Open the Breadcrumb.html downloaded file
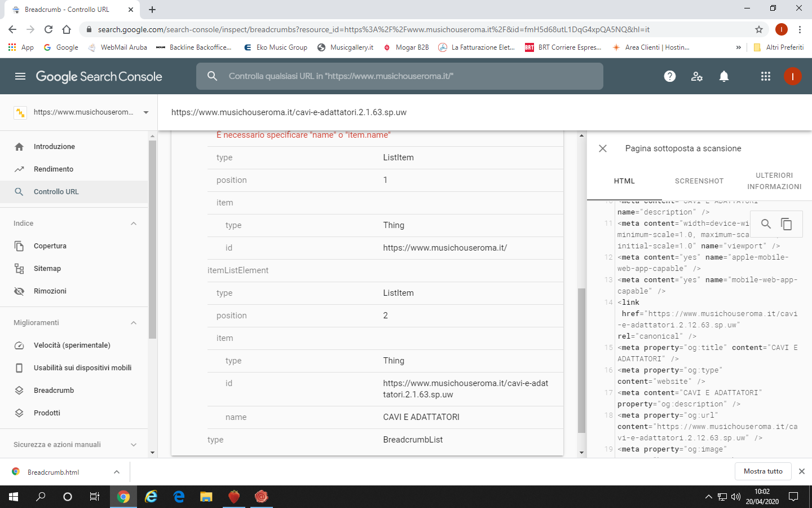The width and height of the screenshot is (812, 508). point(53,472)
